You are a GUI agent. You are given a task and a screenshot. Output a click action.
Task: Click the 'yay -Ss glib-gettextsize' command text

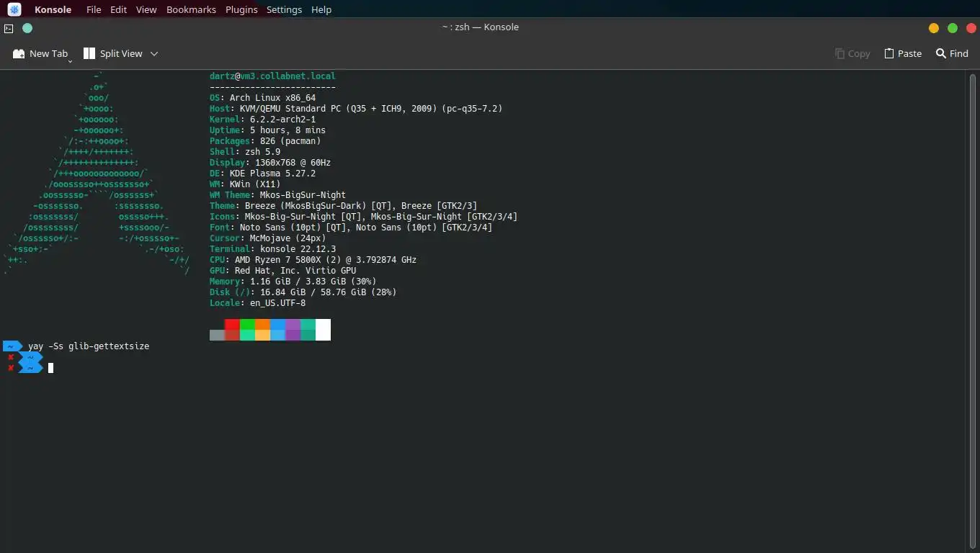tap(89, 346)
